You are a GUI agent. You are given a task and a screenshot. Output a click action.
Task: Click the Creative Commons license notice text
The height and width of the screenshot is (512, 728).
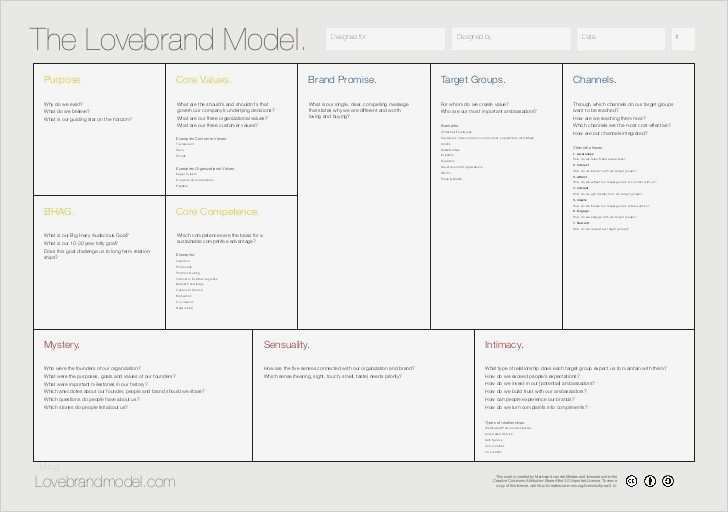coord(555,481)
